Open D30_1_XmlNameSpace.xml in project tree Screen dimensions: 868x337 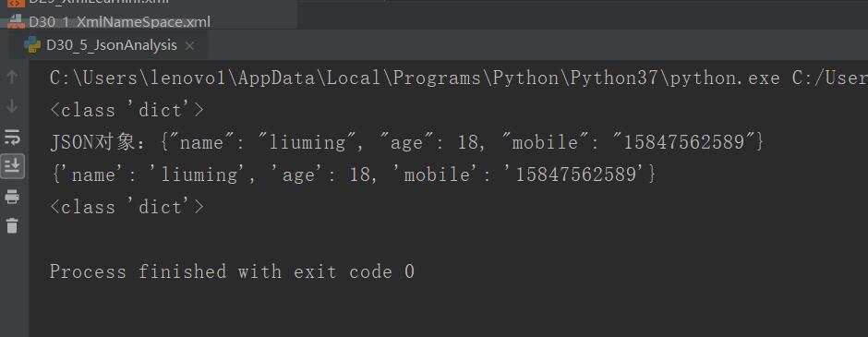click(119, 22)
